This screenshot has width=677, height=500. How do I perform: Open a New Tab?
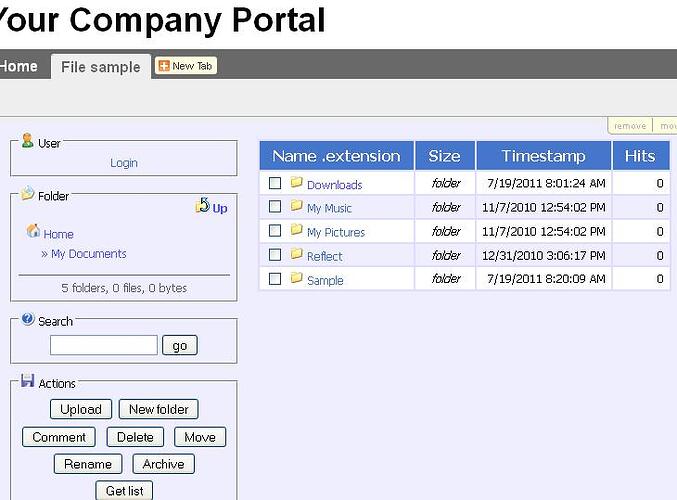(186, 66)
